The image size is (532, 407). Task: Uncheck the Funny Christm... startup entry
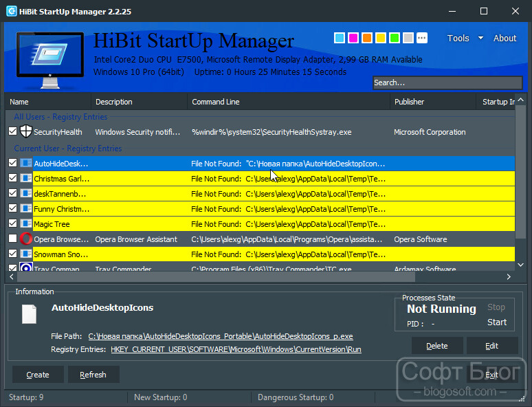(x=12, y=208)
